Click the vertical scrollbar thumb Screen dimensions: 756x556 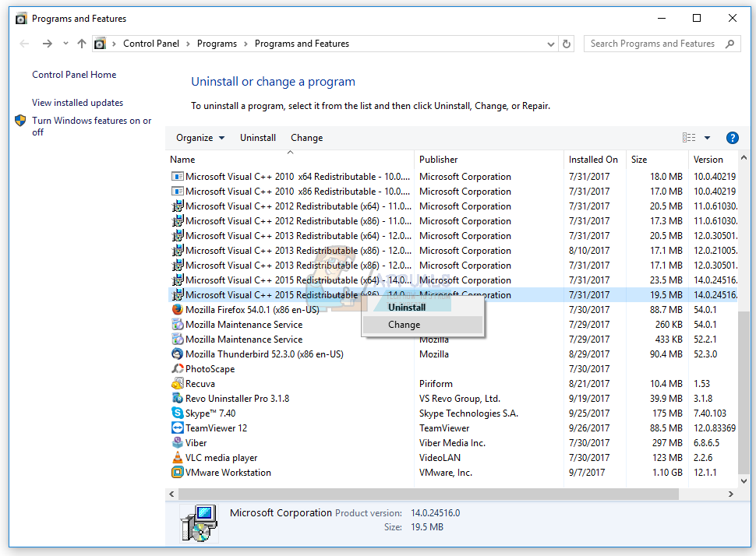pos(744,391)
